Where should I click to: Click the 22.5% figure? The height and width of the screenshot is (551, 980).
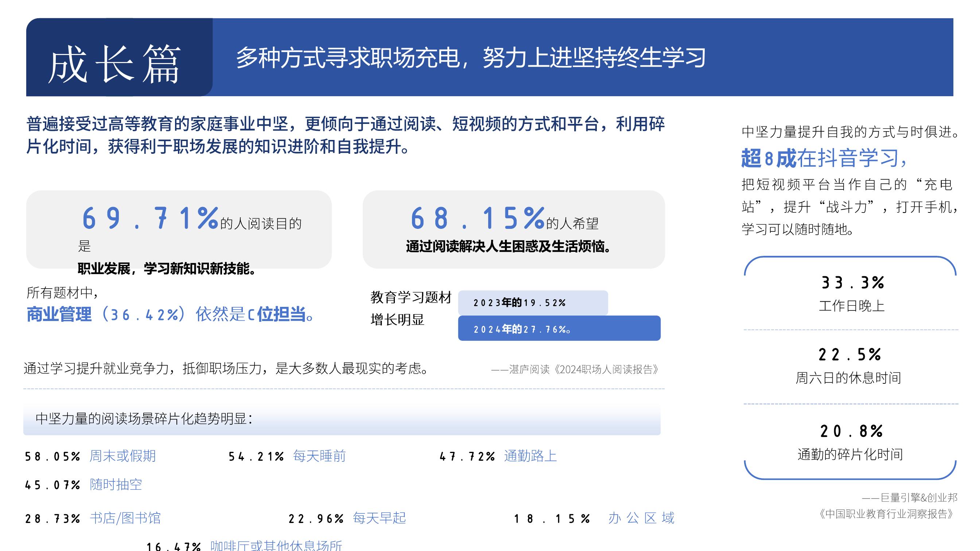(849, 355)
